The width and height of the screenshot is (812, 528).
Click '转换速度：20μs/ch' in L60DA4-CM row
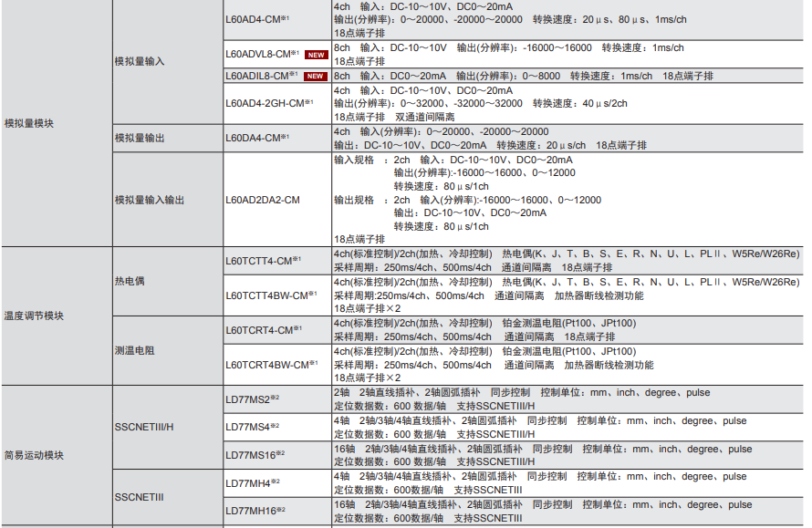(541, 146)
